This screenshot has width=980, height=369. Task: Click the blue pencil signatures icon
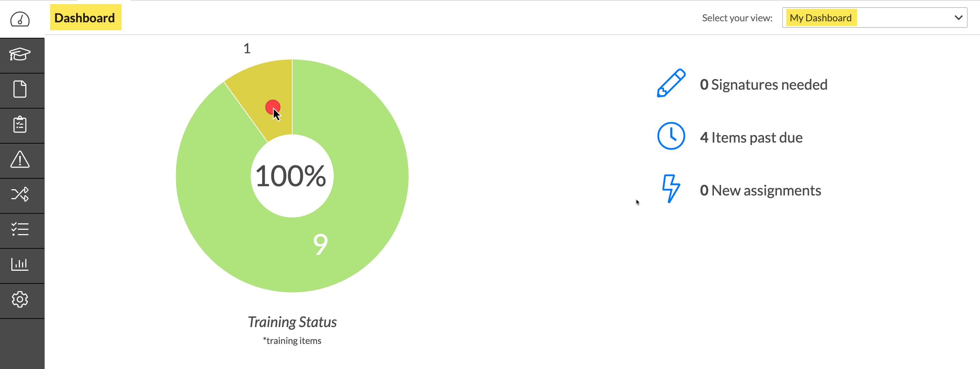point(671,83)
